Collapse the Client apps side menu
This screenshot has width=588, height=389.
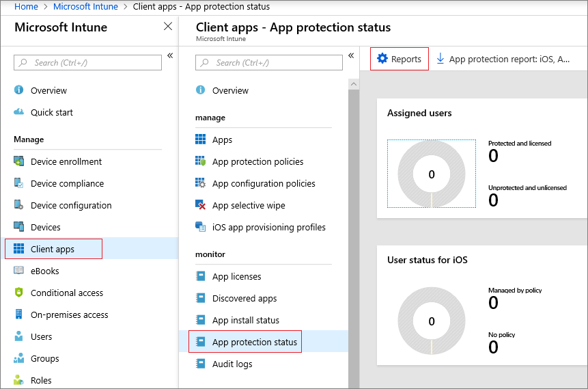point(351,55)
